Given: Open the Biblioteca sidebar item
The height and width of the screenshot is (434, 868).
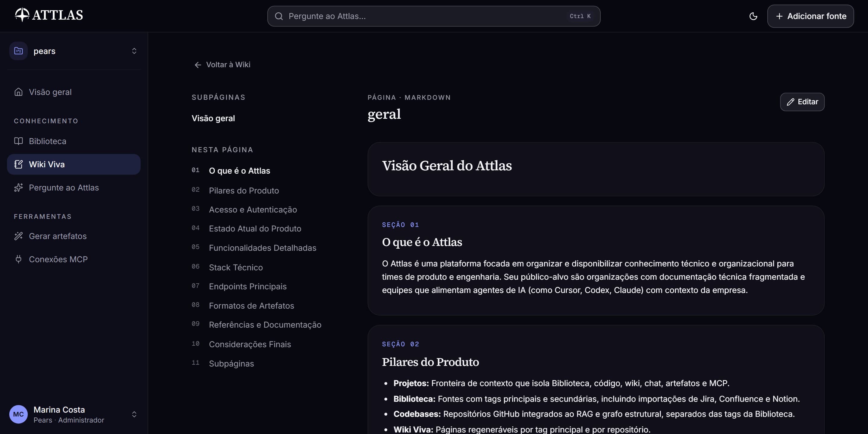Looking at the screenshot, I should coord(74,141).
